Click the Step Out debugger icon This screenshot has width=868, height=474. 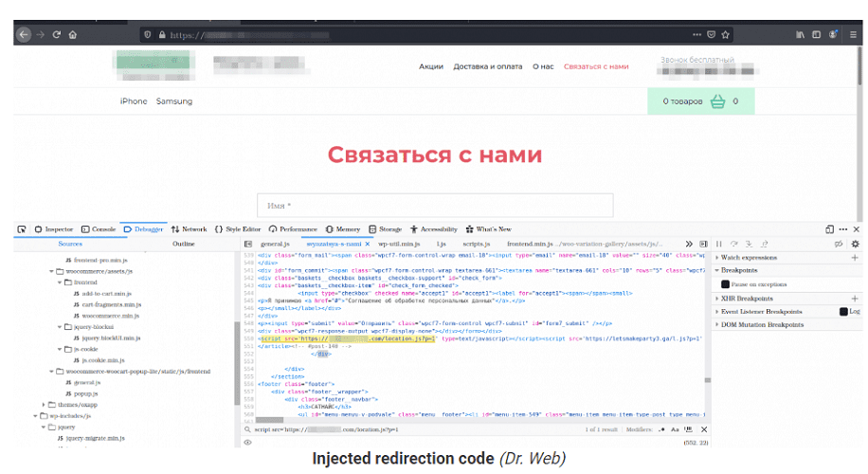(765, 244)
